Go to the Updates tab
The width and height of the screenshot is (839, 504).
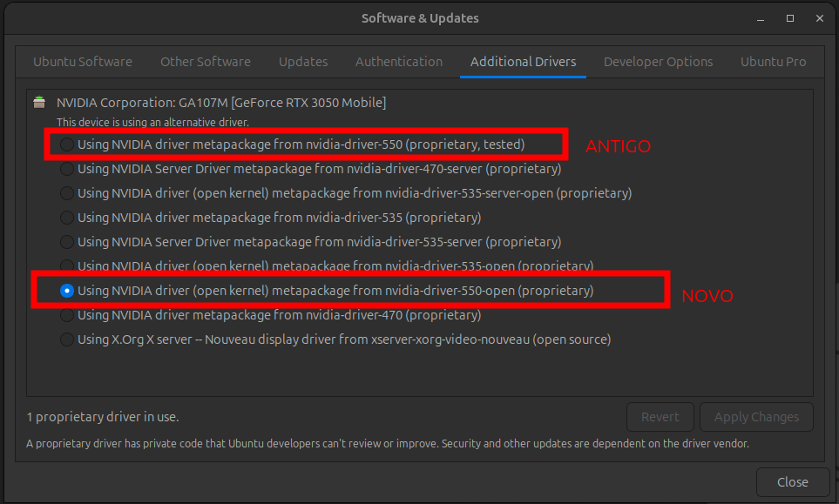click(x=303, y=62)
